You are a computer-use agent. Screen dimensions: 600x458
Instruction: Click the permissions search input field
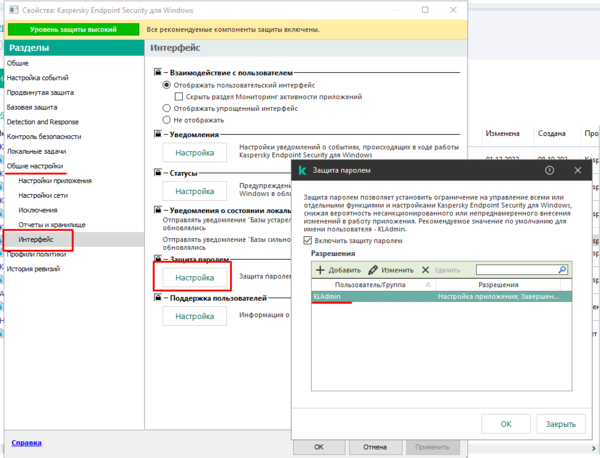(x=512, y=269)
